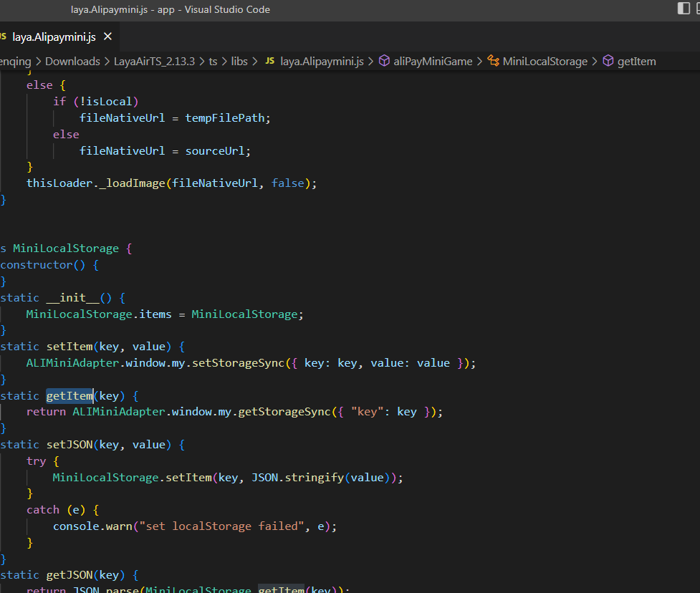Click 'thisLoader' in the code
The height and width of the screenshot is (593, 700).
tap(59, 183)
